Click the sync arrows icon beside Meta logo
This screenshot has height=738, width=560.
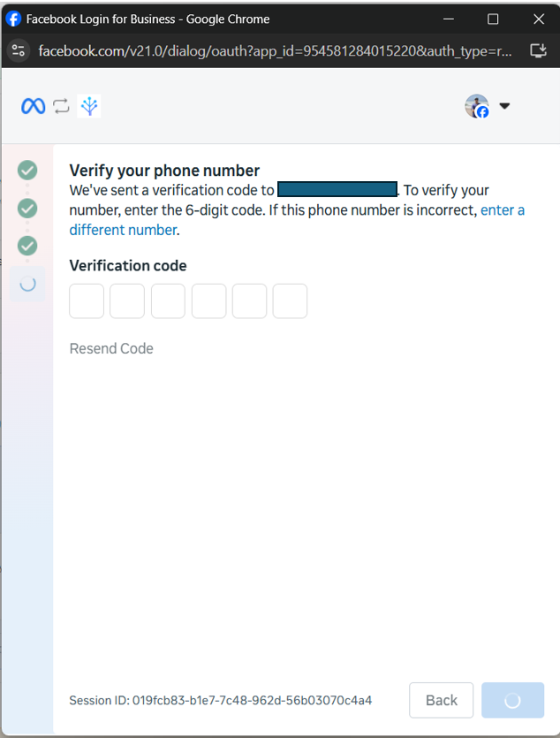[61, 106]
